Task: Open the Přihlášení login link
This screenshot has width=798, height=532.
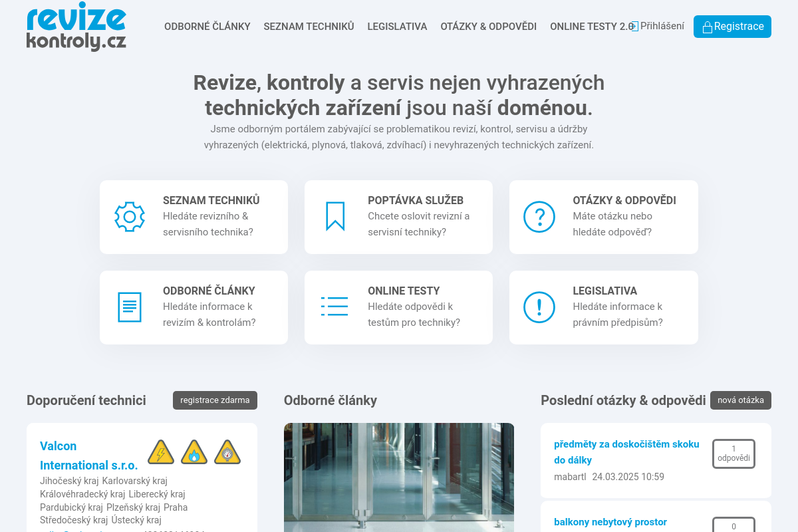Action: point(661,26)
